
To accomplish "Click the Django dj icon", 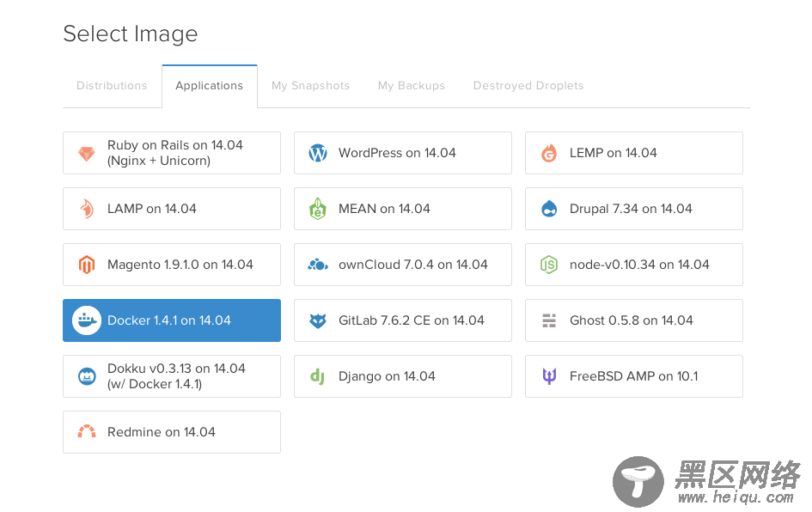I will tap(317, 376).
